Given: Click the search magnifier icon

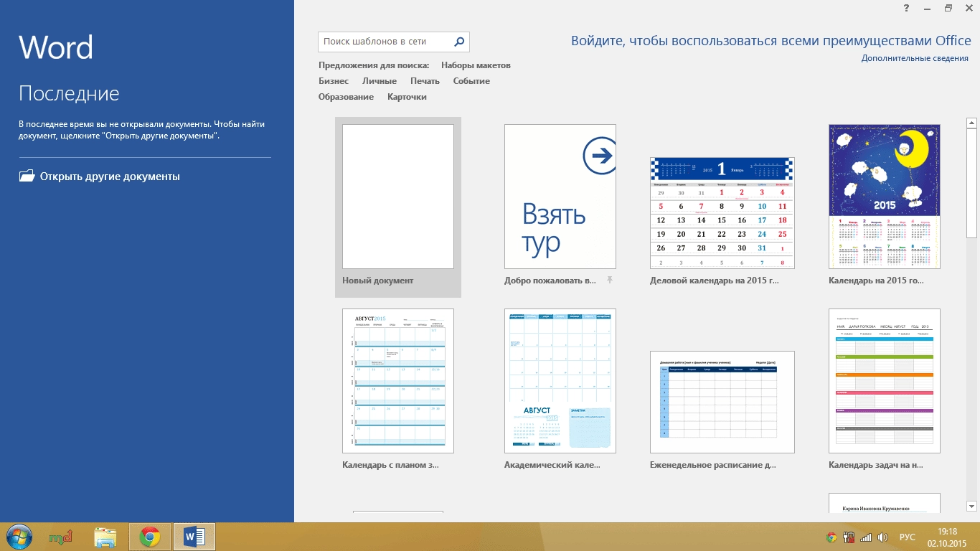Looking at the screenshot, I should (460, 42).
